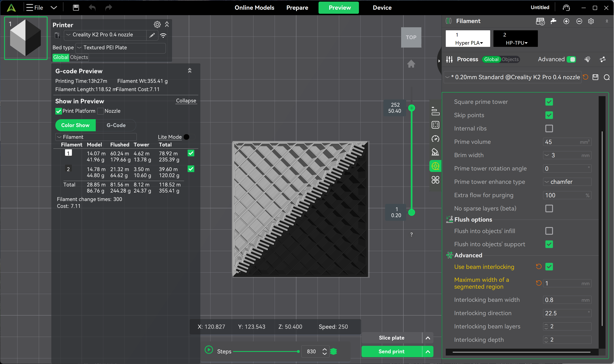The height and width of the screenshot is (364, 614).
Task: Click the undo arrow icon
Action: pos(92,8)
